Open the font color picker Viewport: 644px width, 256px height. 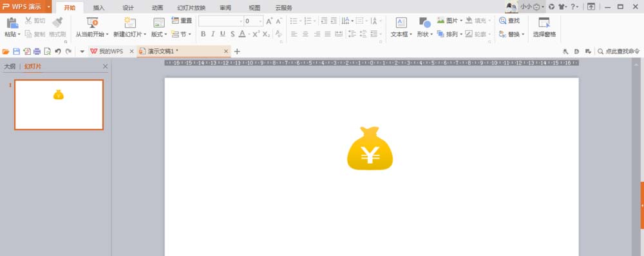coord(244,34)
